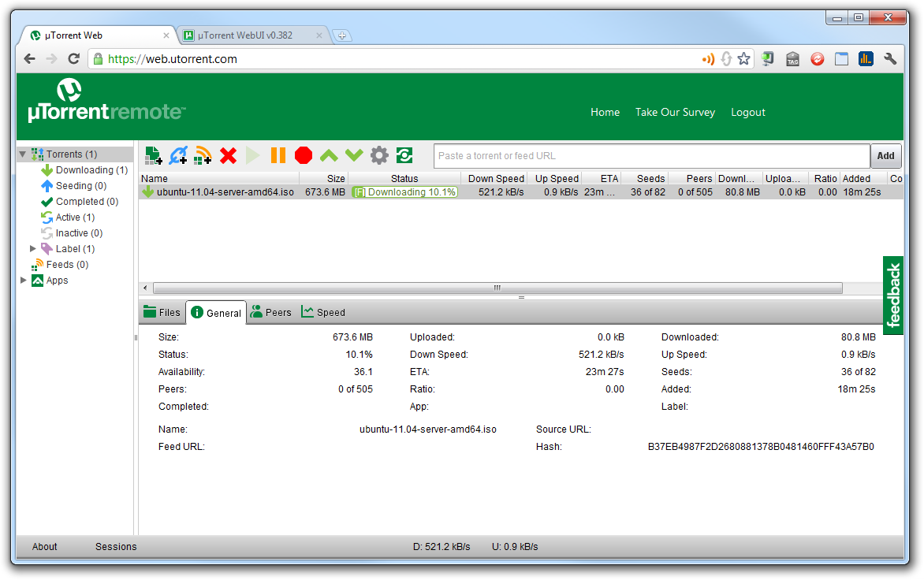This screenshot has width=924, height=580.
Task: Sort by the Status column header
Action: point(404,178)
